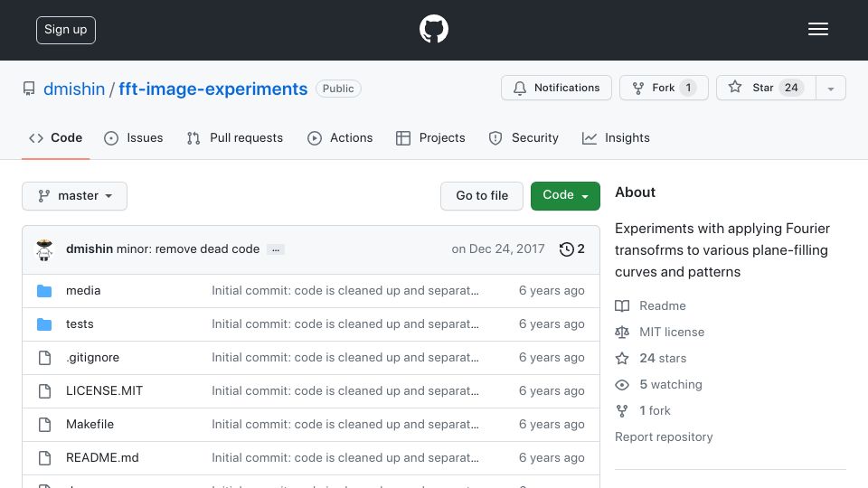The width and height of the screenshot is (868, 488).
Task: Open the Insights tab
Action: point(616,137)
